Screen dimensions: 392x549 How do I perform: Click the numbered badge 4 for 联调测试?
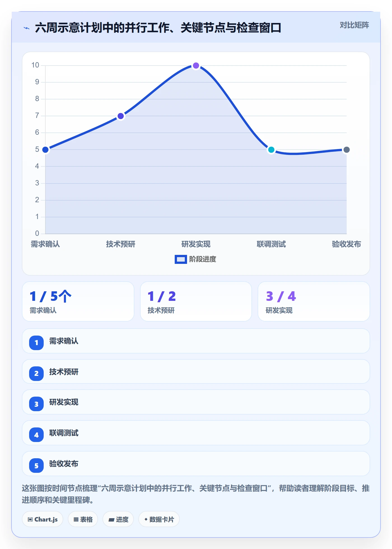click(x=36, y=435)
